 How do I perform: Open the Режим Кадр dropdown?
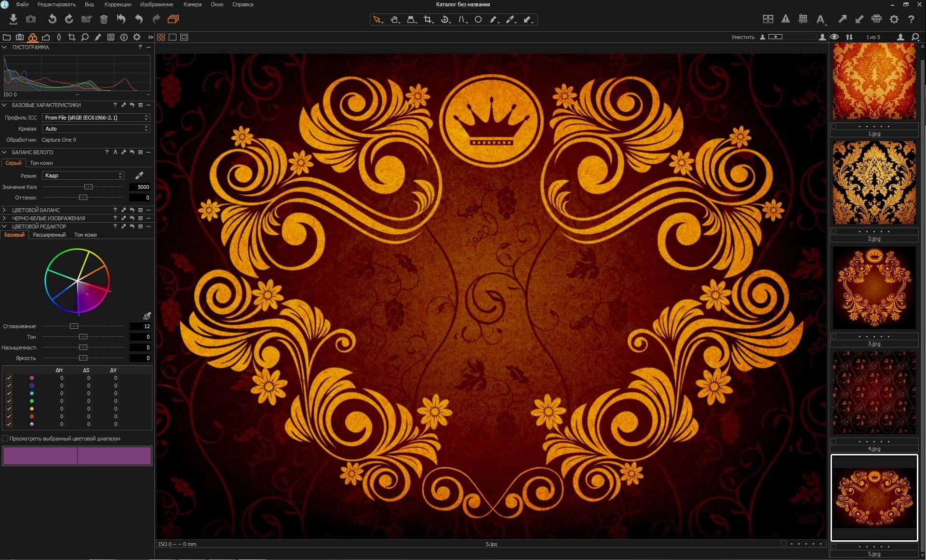point(83,175)
